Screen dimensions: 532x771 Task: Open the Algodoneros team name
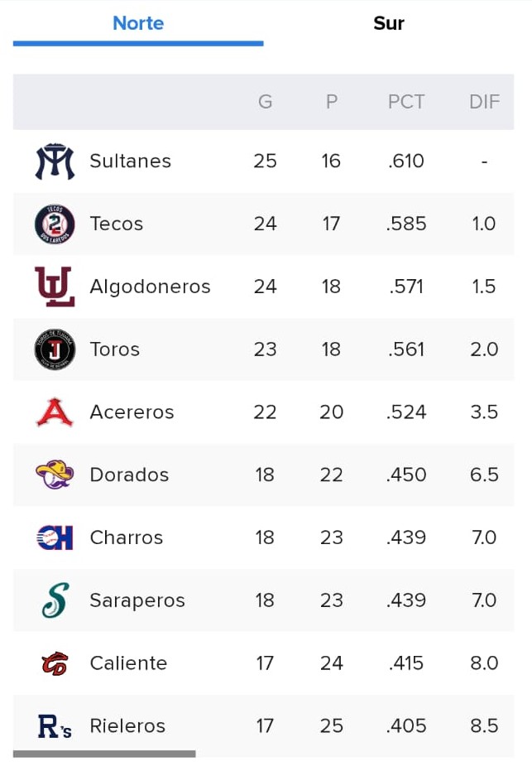tap(150, 287)
